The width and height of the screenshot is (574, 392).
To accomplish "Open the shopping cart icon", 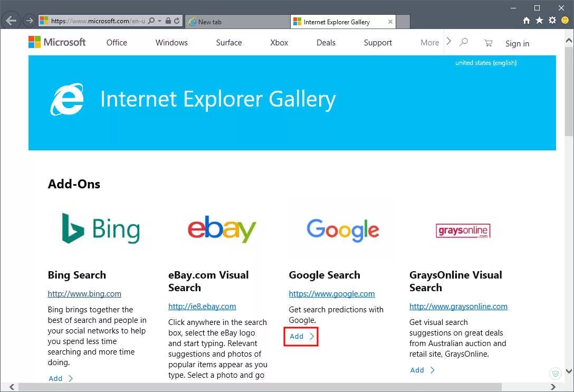I will pos(488,43).
